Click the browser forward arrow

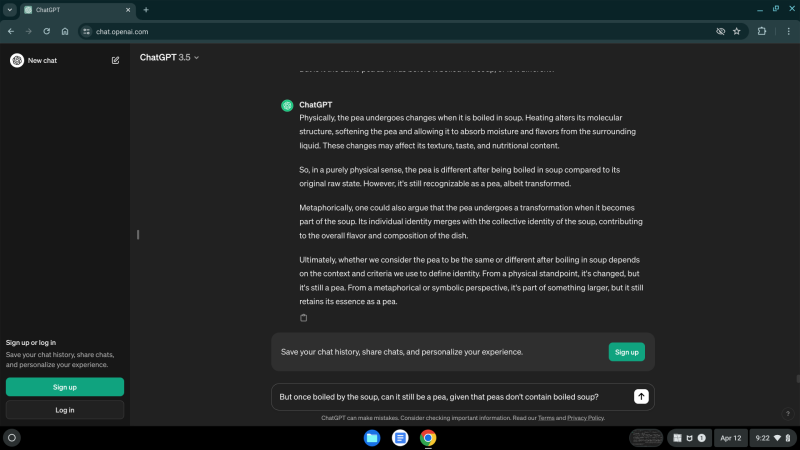(29, 31)
